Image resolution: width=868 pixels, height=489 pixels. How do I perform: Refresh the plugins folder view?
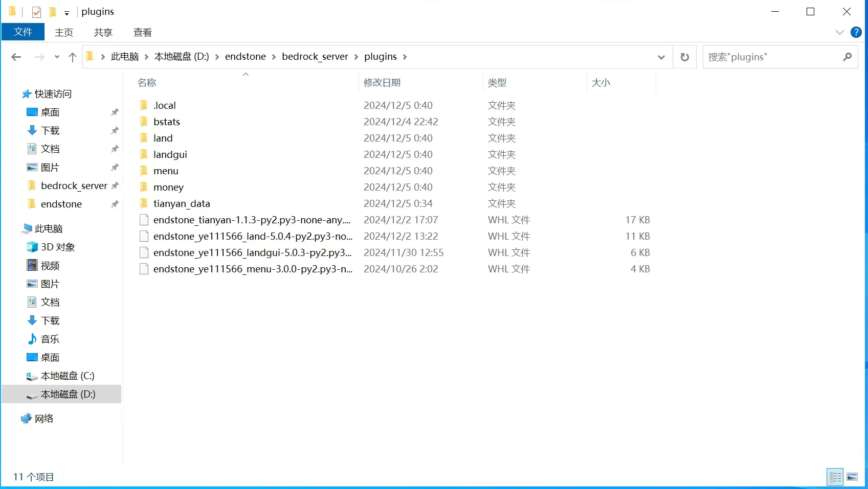click(684, 57)
